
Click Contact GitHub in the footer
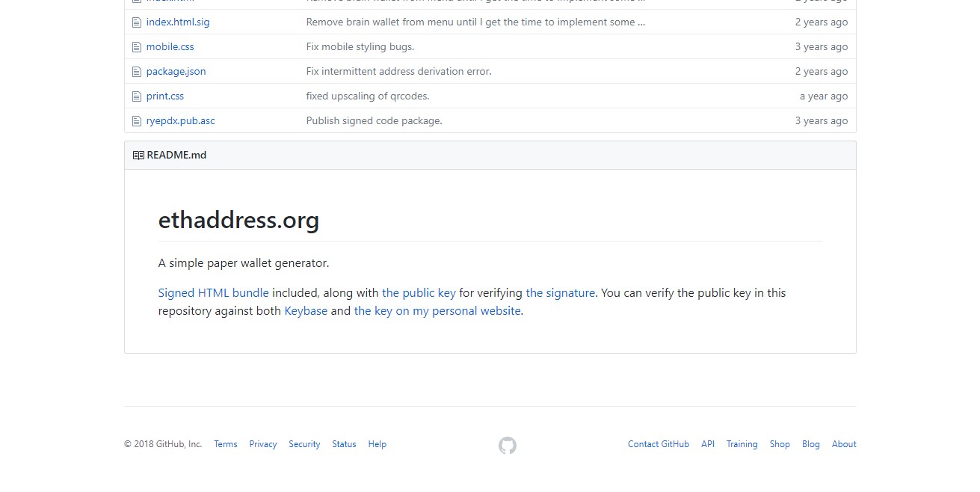[x=658, y=444]
